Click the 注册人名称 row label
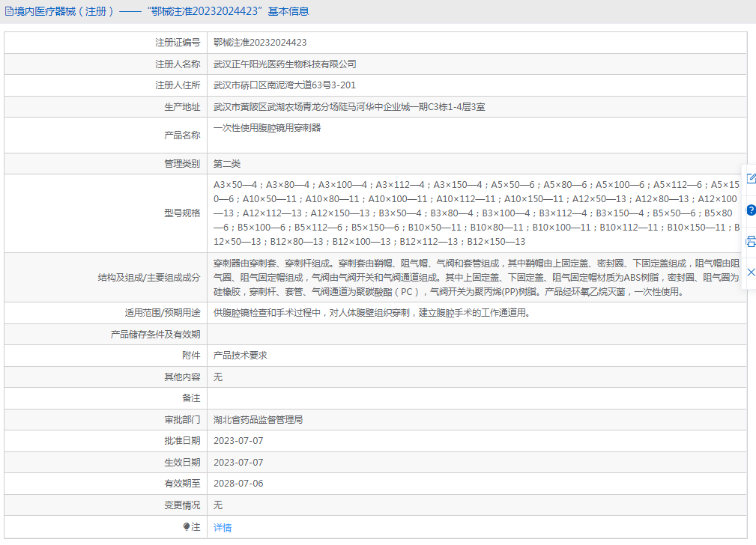Image resolution: width=756 pixels, height=545 pixels. click(178, 64)
